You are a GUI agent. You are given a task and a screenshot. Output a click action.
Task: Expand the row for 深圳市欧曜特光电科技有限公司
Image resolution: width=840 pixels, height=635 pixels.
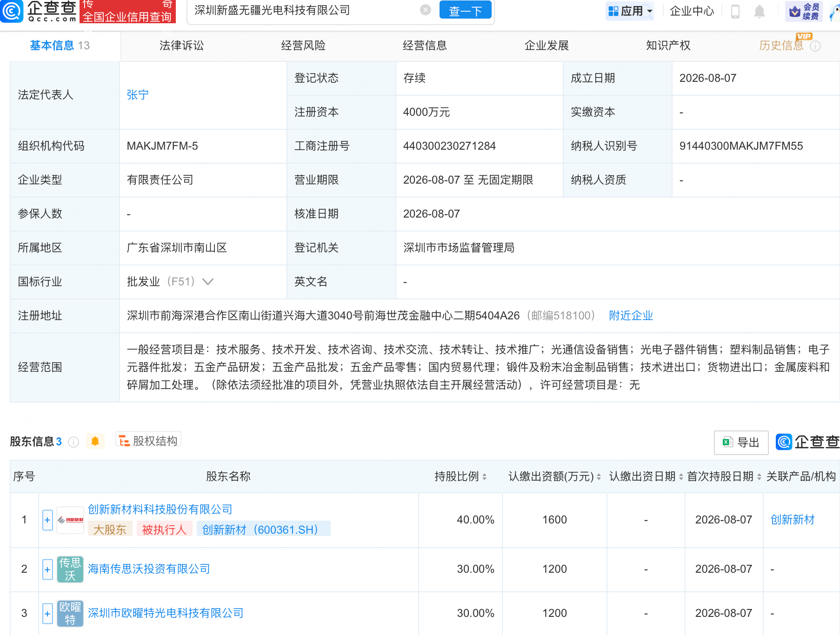tap(47, 614)
